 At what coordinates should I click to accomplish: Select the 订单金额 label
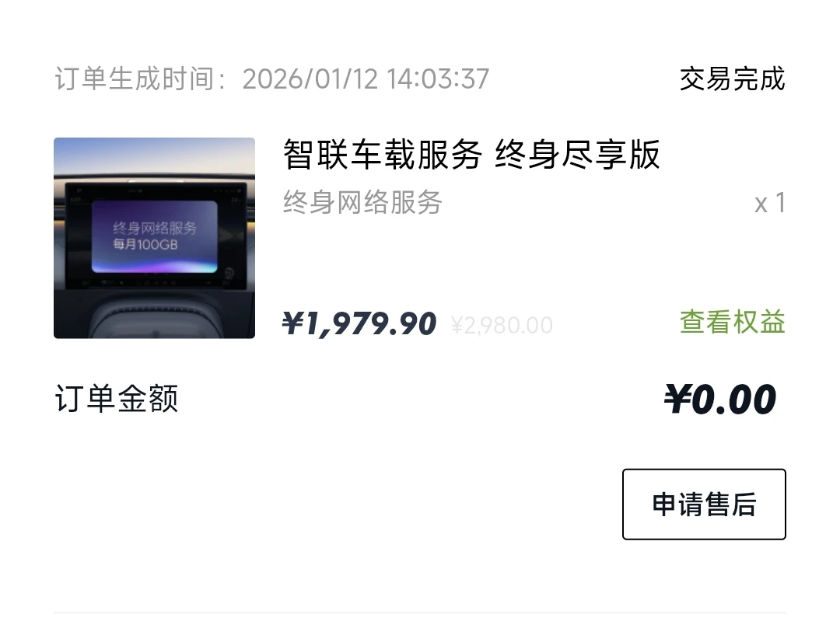[116, 399]
